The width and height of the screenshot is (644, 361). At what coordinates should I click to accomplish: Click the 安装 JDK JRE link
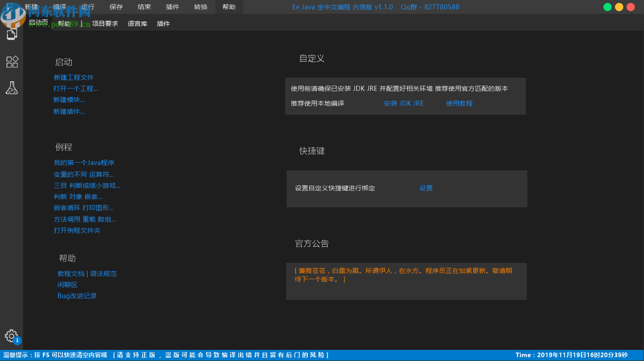404,103
